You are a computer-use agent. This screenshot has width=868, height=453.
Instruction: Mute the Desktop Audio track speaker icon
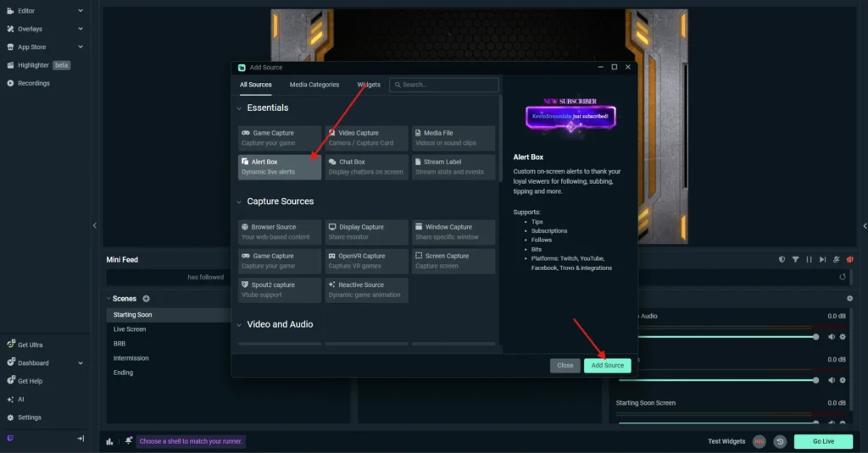831,337
